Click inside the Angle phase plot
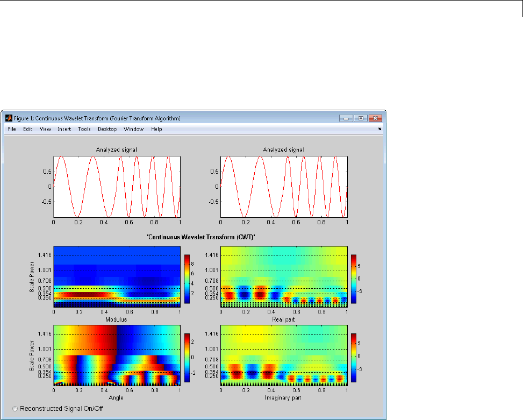 116,356
